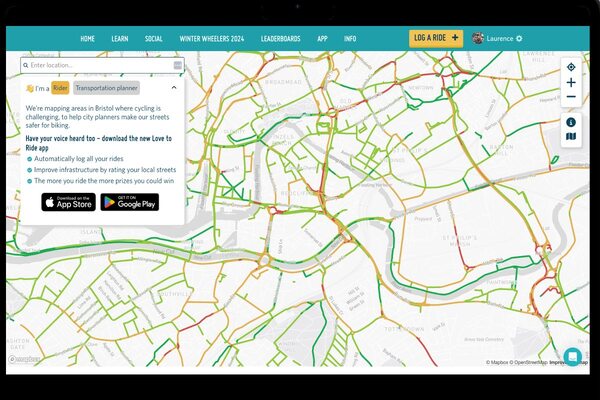The height and width of the screenshot is (400, 600).
Task: Select the Rider role toggle
Action: 60,88
